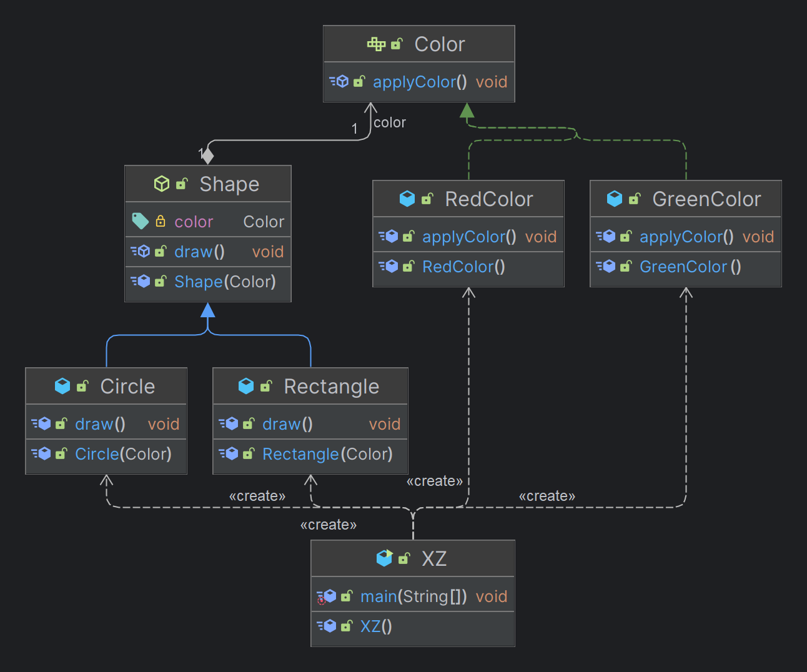Click the Shape(Color) constructor text

coord(225,282)
